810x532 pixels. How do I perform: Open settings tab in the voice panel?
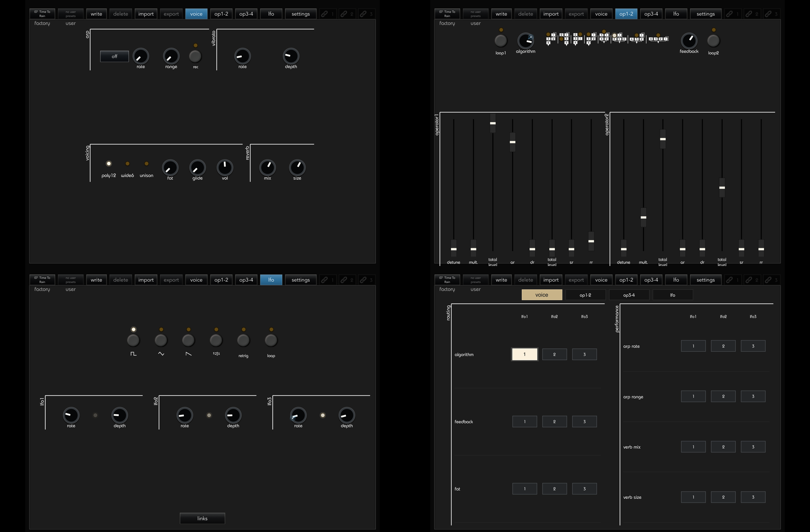pos(301,14)
